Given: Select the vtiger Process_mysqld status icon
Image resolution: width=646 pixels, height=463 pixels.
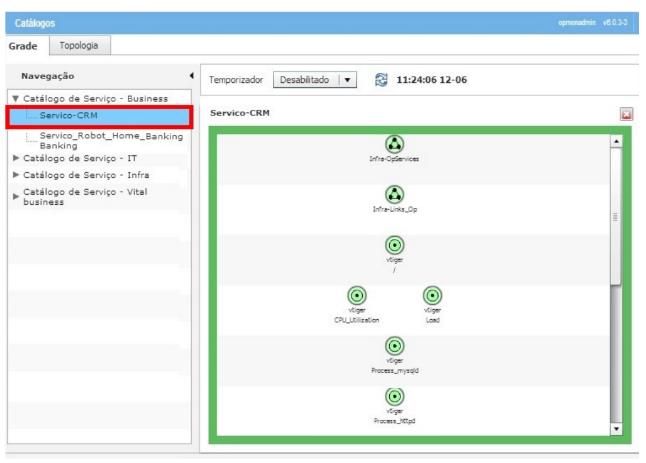Looking at the screenshot, I should point(394,346).
